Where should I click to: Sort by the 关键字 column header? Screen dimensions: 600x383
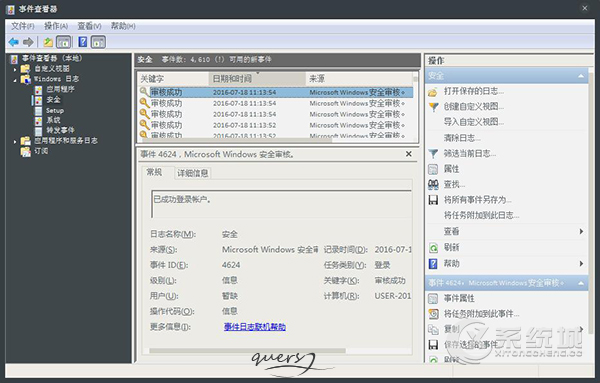[173, 79]
